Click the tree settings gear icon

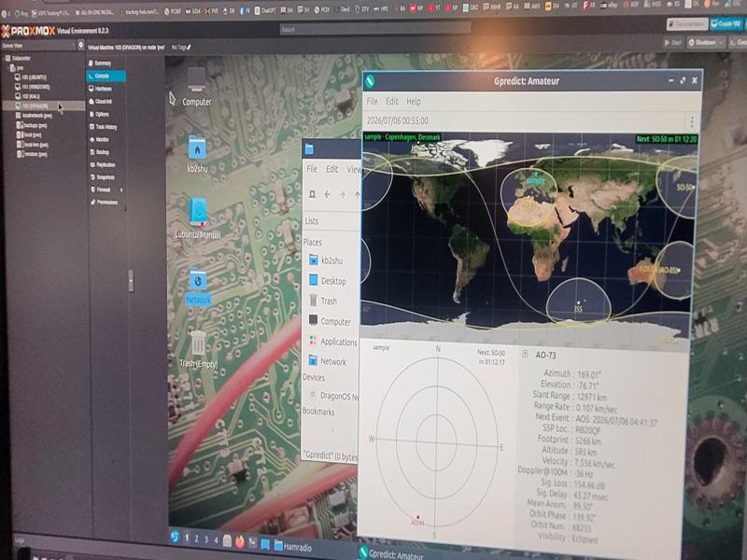pyautogui.click(x=80, y=45)
